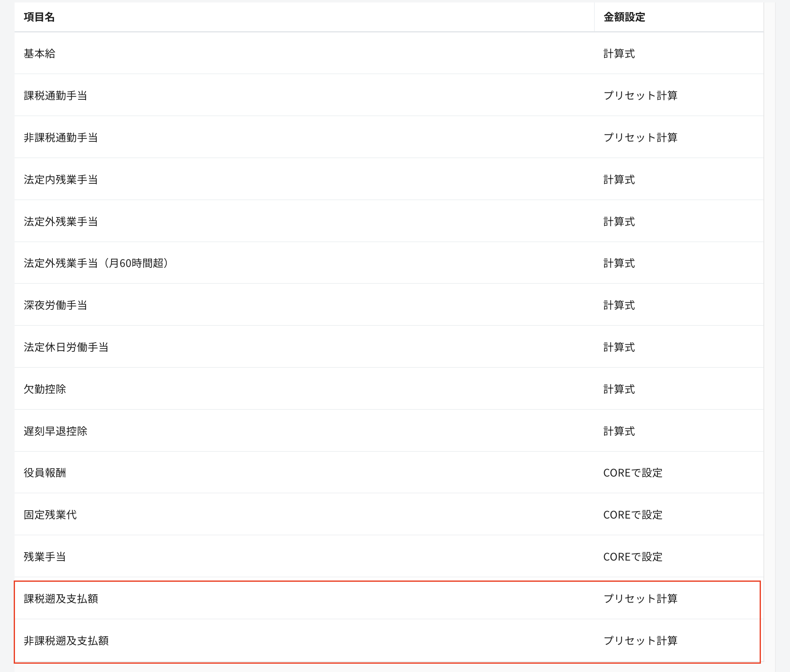Image resolution: width=790 pixels, height=672 pixels.
Task: Select the 法定休日労働手当 row
Action: pos(66,347)
